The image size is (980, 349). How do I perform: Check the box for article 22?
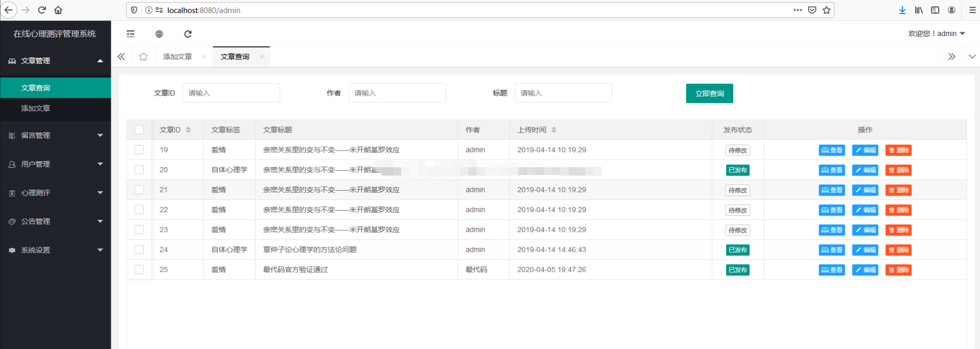coord(139,210)
